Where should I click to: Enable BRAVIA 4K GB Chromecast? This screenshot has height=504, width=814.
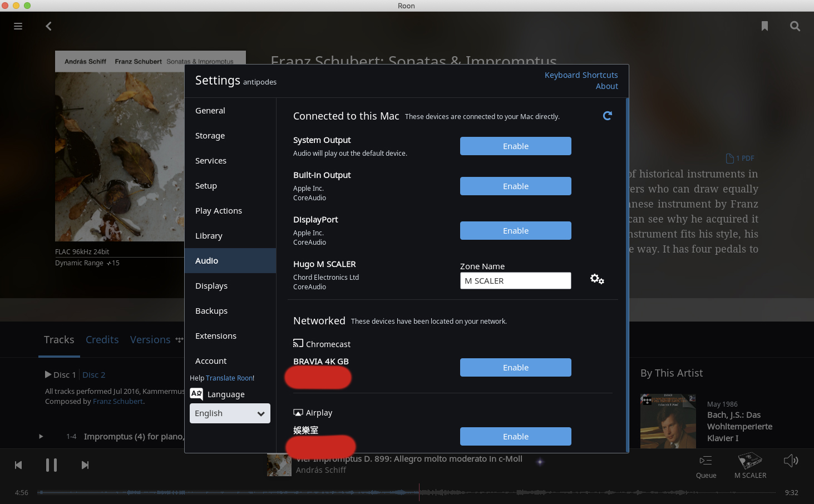coord(515,367)
